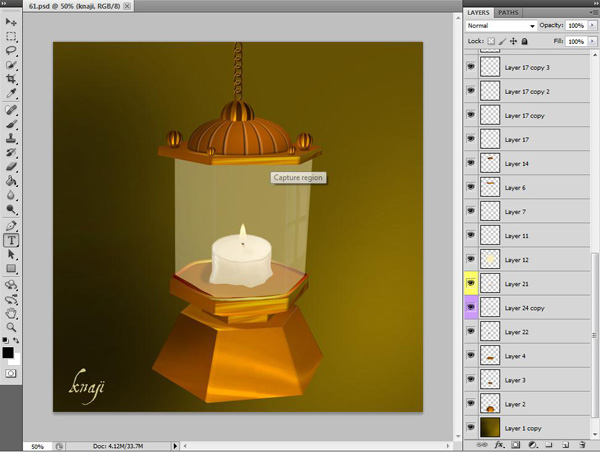Click the foreground color swatch
The width and height of the screenshot is (600, 452).
[8, 352]
